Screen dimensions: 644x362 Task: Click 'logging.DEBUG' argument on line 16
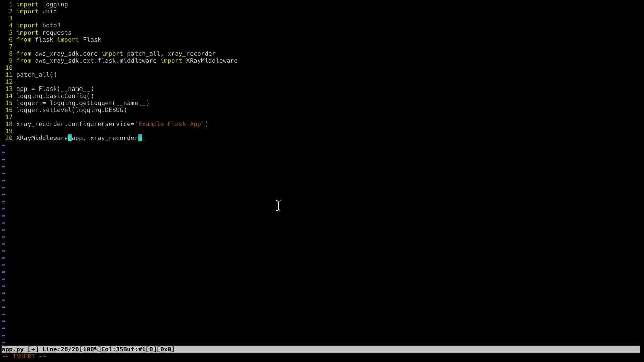coord(99,110)
